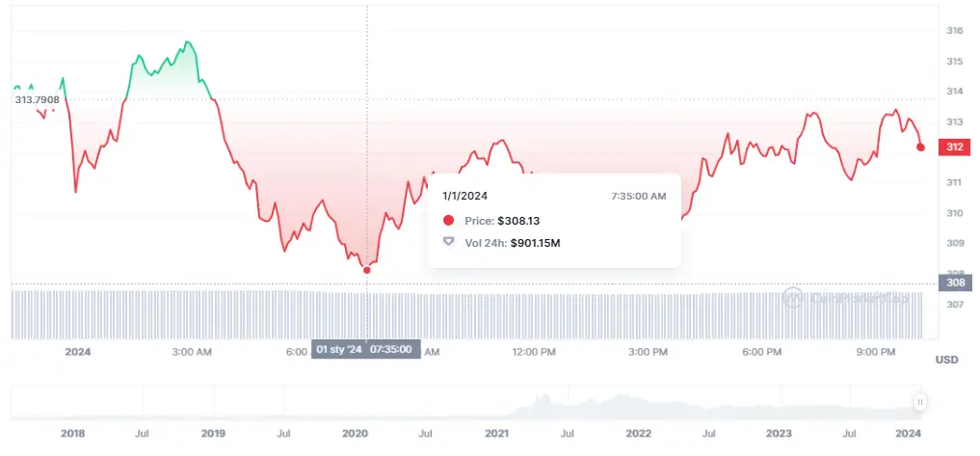Click the 07:35:00 crosshair time label
Viewport: 980px width, 456px height.
coord(391,349)
